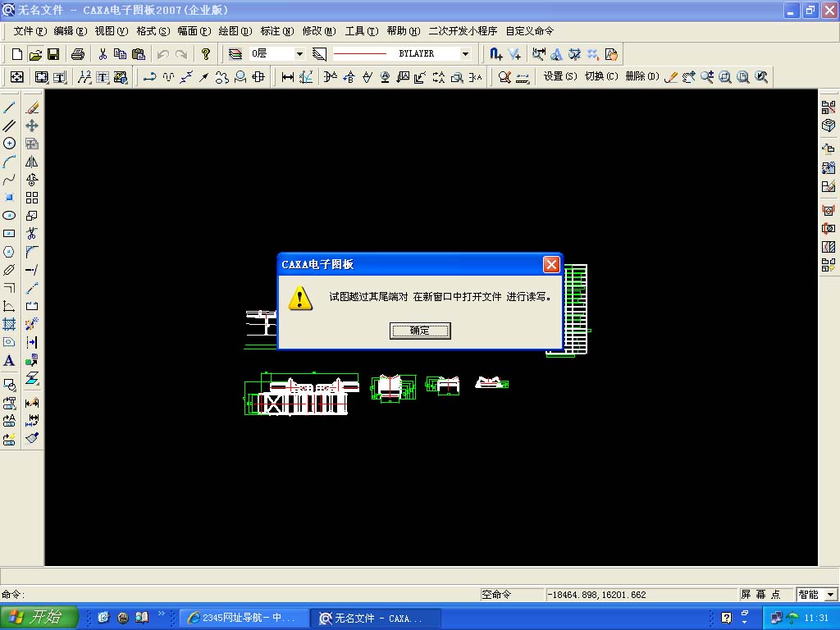Select the Parallel lines tool
Viewport: 840px width, 630px height.
(9, 126)
